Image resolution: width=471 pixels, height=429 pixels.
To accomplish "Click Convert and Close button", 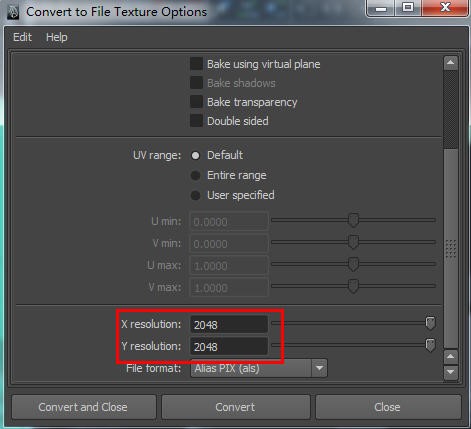I will coord(84,407).
